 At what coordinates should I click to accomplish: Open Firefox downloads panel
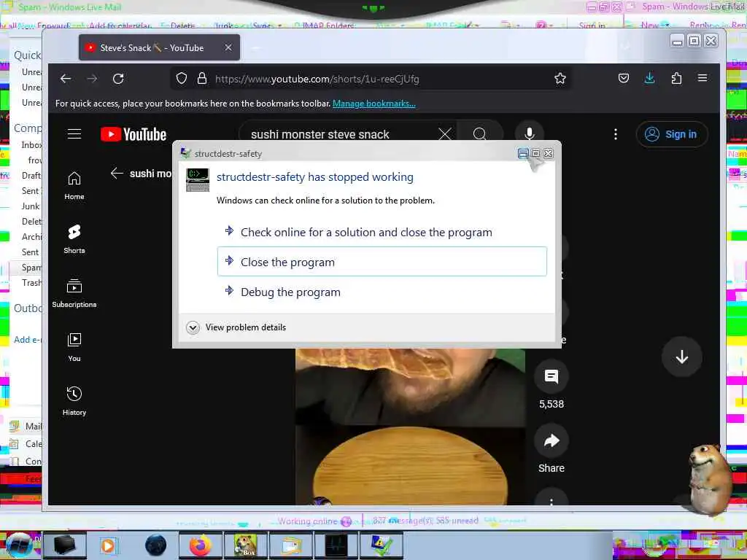tap(650, 79)
